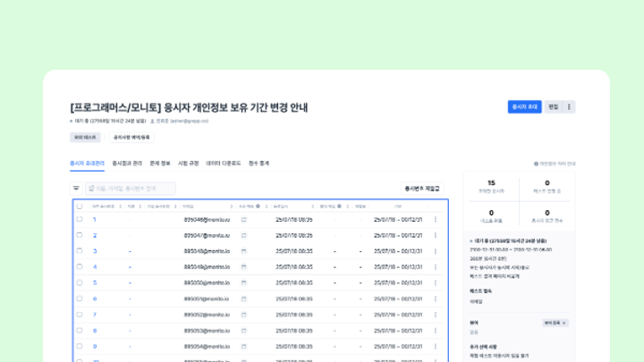Open row 4 more-options kebab menu
Viewport: 644px width, 362px height.
click(436, 267)
